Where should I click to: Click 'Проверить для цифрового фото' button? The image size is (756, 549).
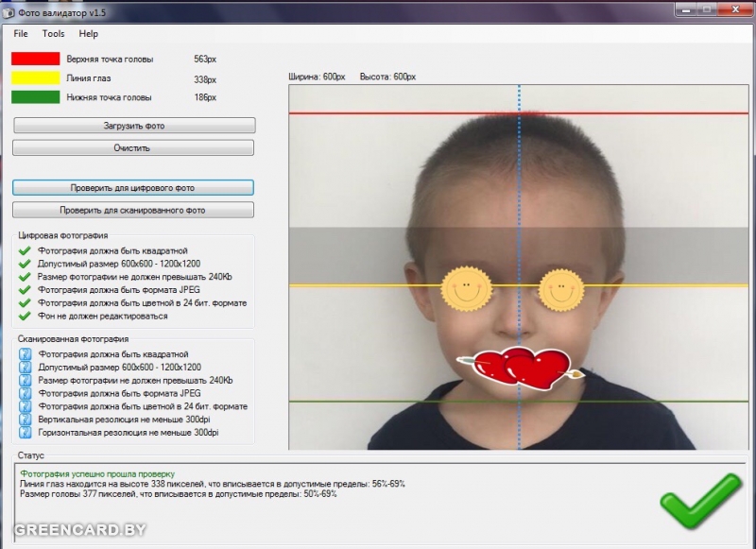pos(133,188)
